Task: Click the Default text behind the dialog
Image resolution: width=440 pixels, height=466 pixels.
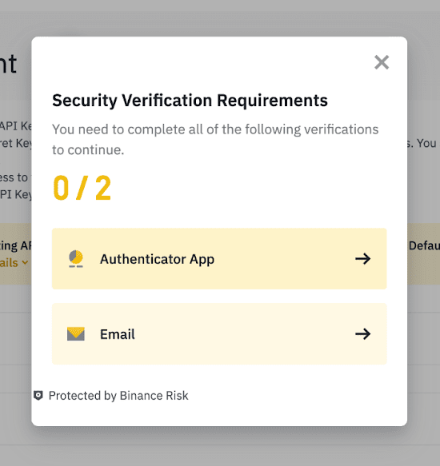Action: [424, 246]
